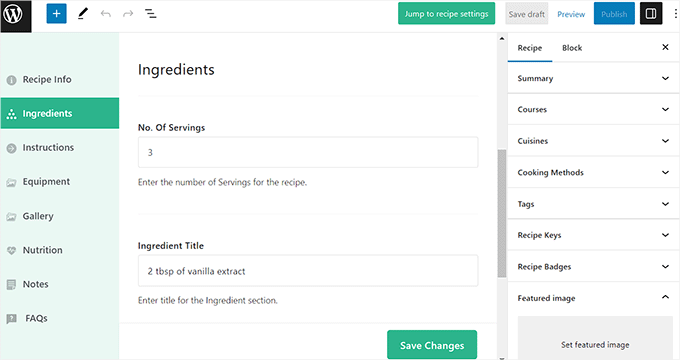Screen dimensions: 680x360
Task: Click the vertical scrollbar thumb
Action: coord(502,213)
